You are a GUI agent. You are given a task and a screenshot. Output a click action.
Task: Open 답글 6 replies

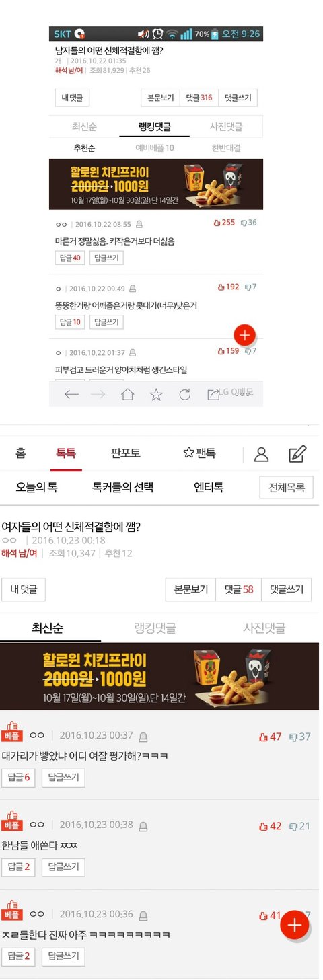pos(18,778)
